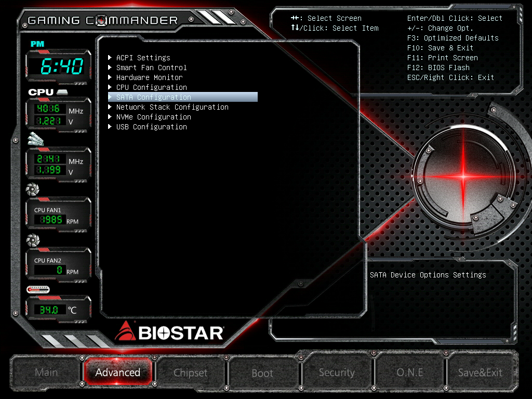The width and height of the screenshot is (532, 399).
Task: Click the CPU chip icon
Action: point(62,92)
